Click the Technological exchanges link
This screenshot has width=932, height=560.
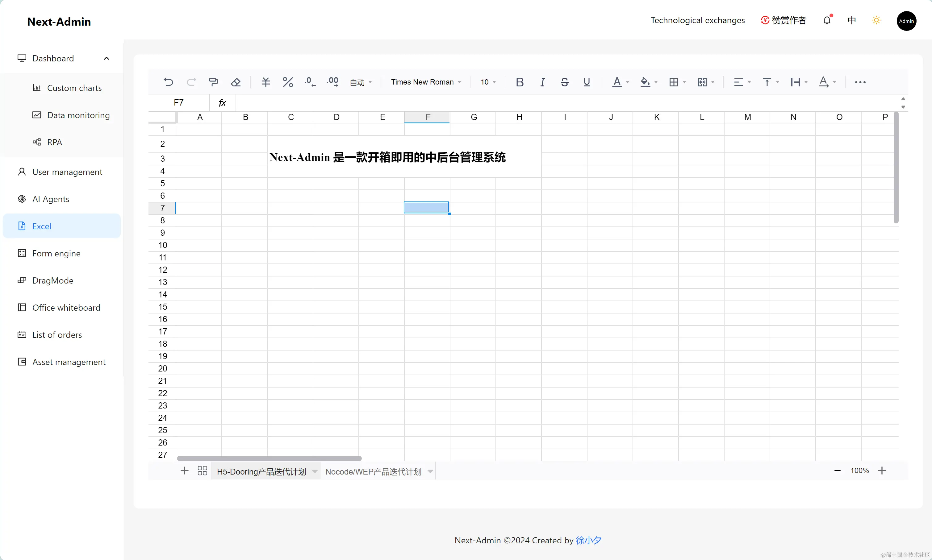pyautogui.click(x=697, y=20)
